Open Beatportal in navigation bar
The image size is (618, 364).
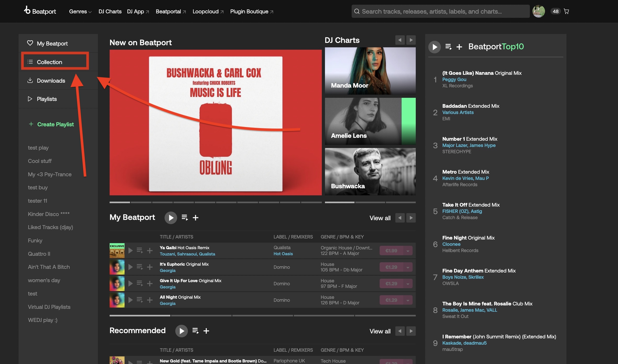[171, 12]
